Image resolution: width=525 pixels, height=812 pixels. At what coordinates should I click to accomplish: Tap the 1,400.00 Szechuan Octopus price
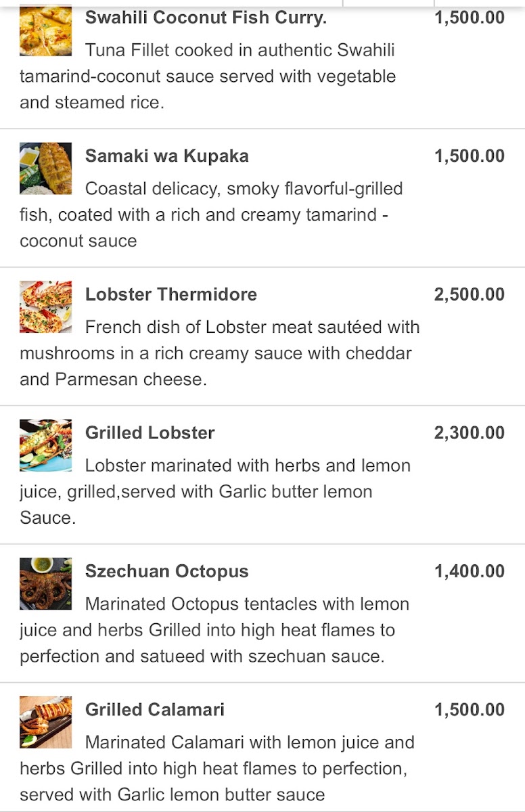coord(469,571)
